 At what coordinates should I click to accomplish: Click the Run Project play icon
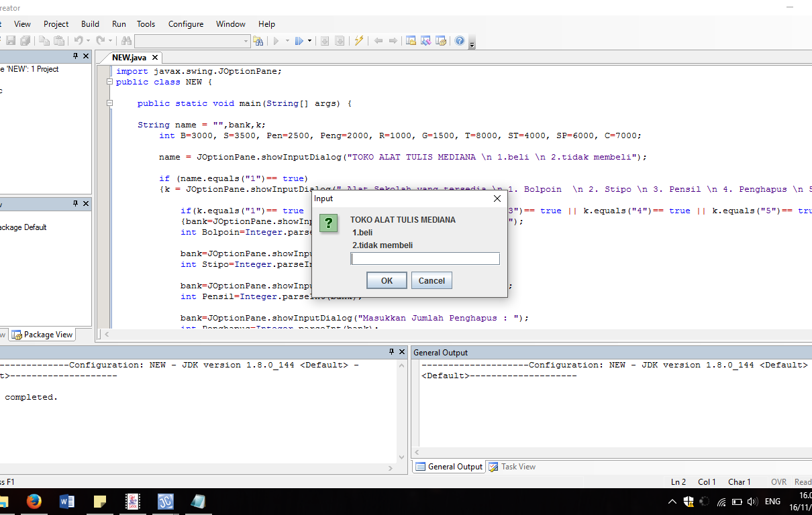pos(276,41)
